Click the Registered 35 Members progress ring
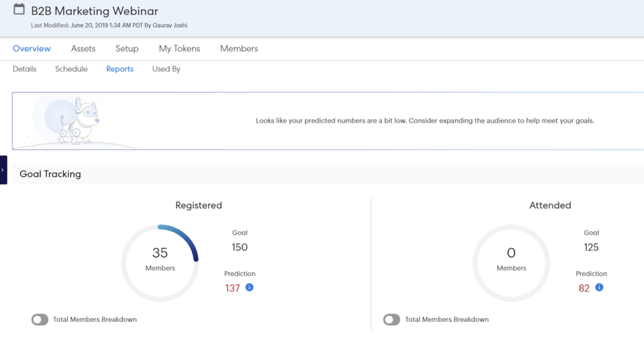 click(160, 262)
